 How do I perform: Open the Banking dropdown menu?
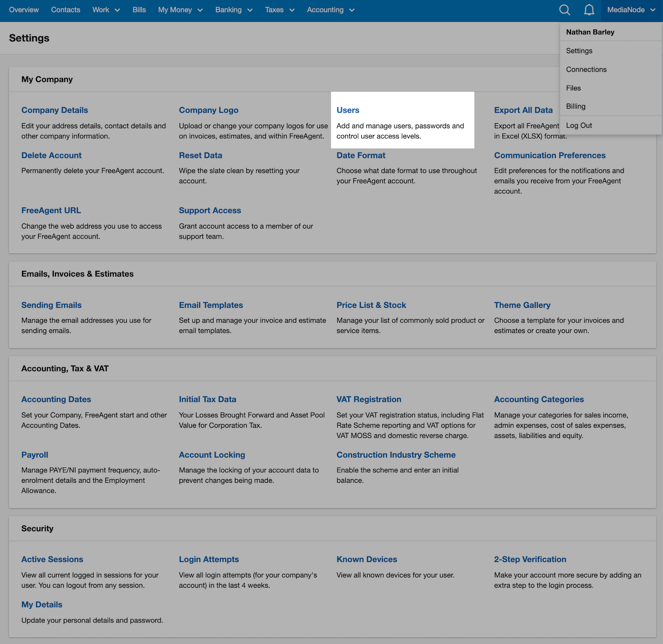click(x=233, y=10)
